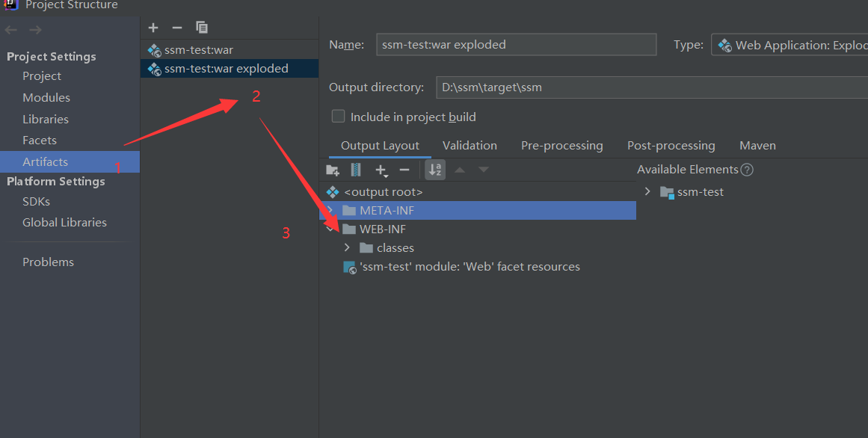Select the classes folder
This screenshot has height=438, width=868.
tap(395, 248)
